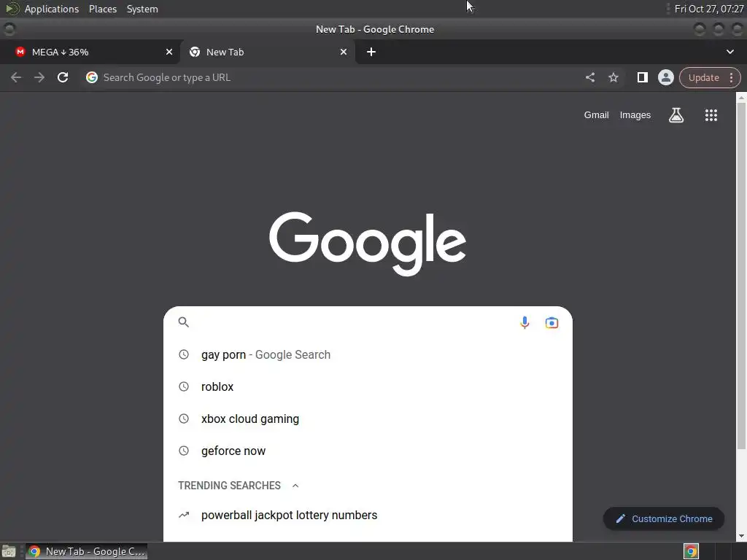Open the tab search dropdown arrow
The image size is (747, 560).
(x=729, y=52)
